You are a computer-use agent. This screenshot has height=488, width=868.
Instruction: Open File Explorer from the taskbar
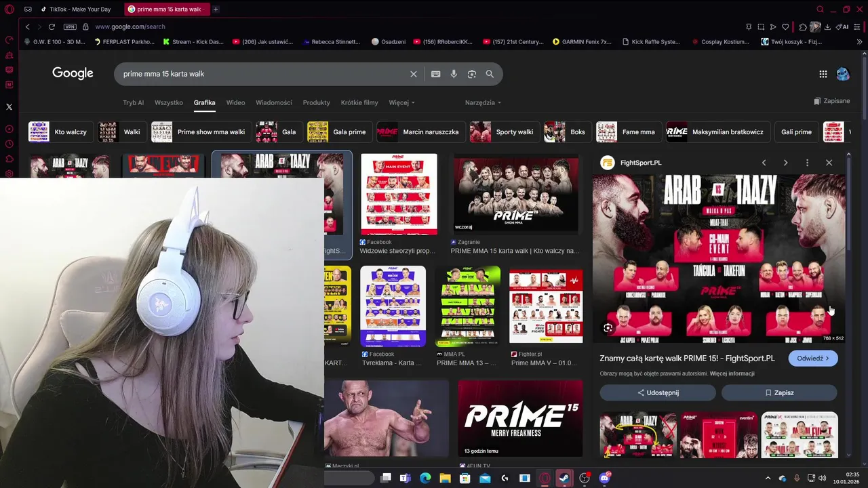pyautogui.click(x=445, y=478)
